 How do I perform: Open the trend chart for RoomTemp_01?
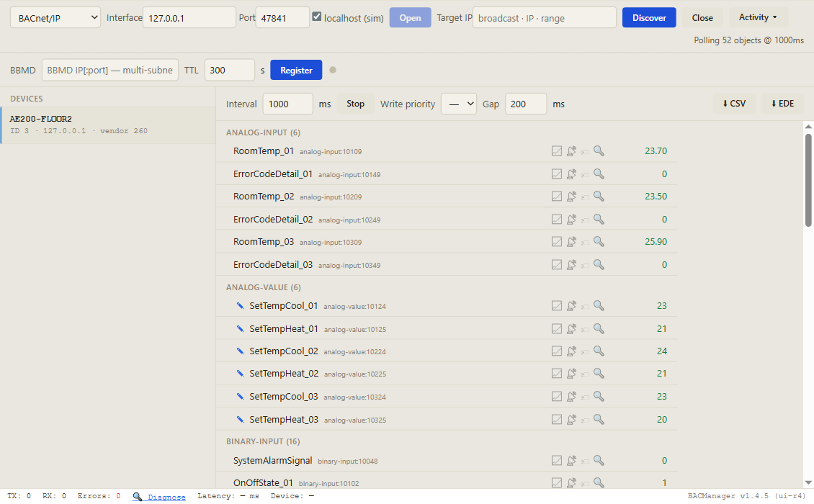click(557, 151)
